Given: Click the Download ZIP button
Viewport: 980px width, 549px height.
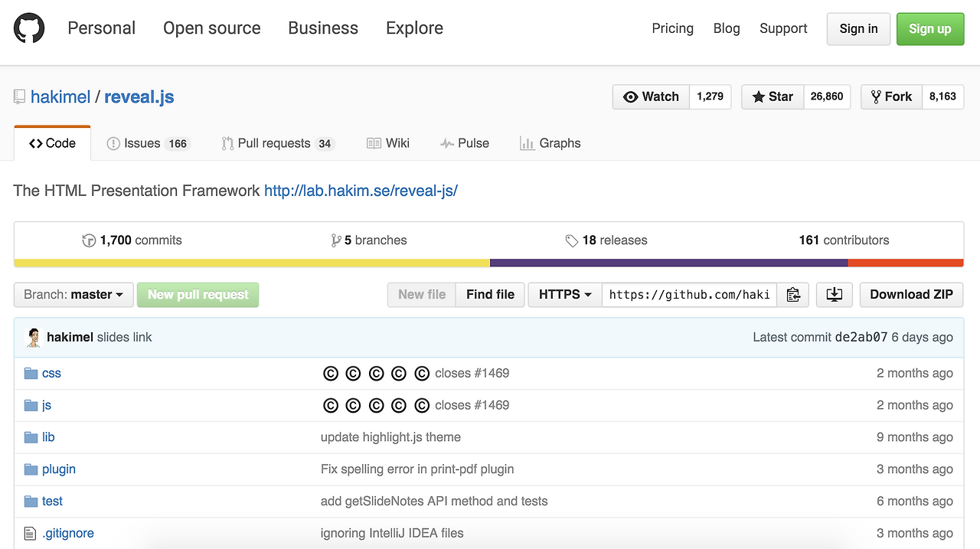Looking at the screenshot, I should pyautogui.click(x=911, y=295).
